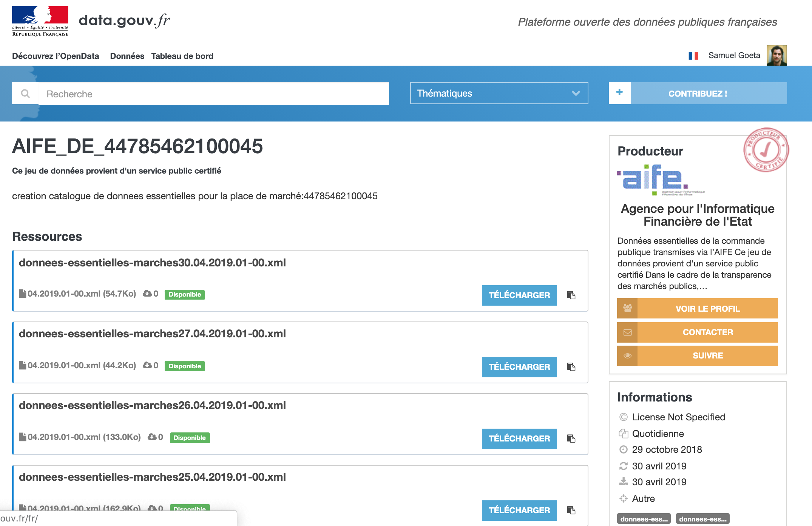Go to Découvrez l'OpenData
Viewport: 812px width, 526px height.
pos(56,56)
